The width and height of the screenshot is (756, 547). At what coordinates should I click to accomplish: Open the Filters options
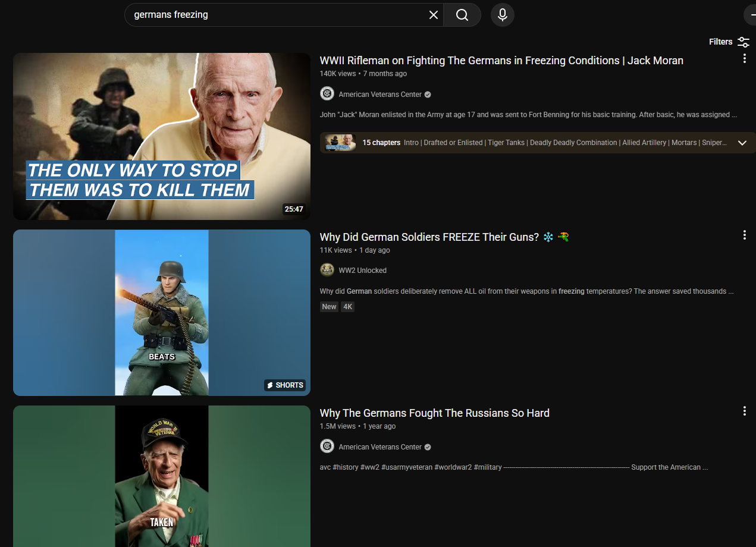729,42
